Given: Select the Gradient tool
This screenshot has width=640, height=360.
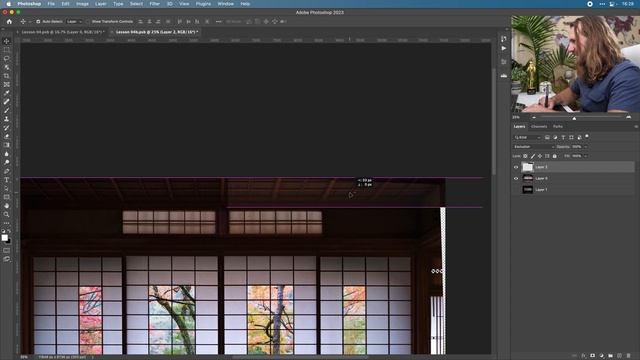Looking at the screenshot, I should point(7,145).
